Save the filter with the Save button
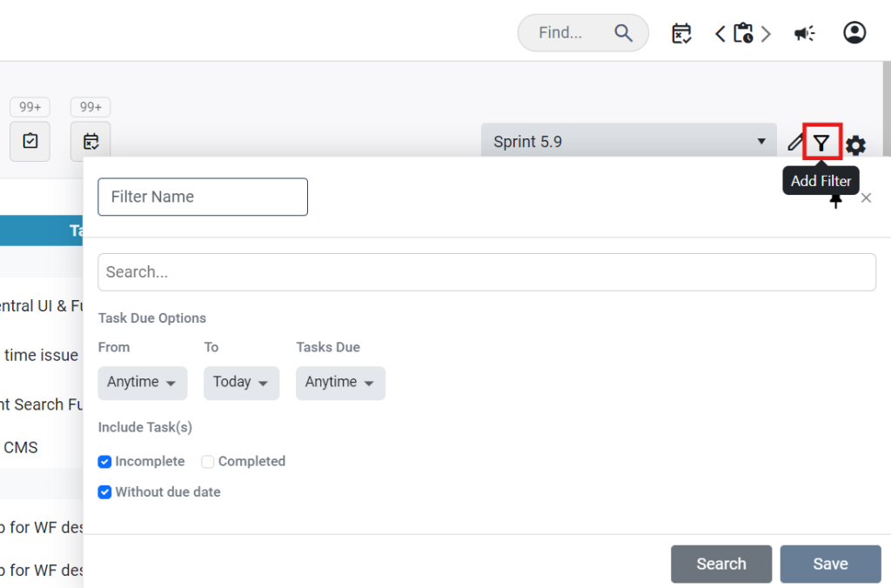This screenshot has height=588, width=891. pyautogui.click(x=830, y=564)
